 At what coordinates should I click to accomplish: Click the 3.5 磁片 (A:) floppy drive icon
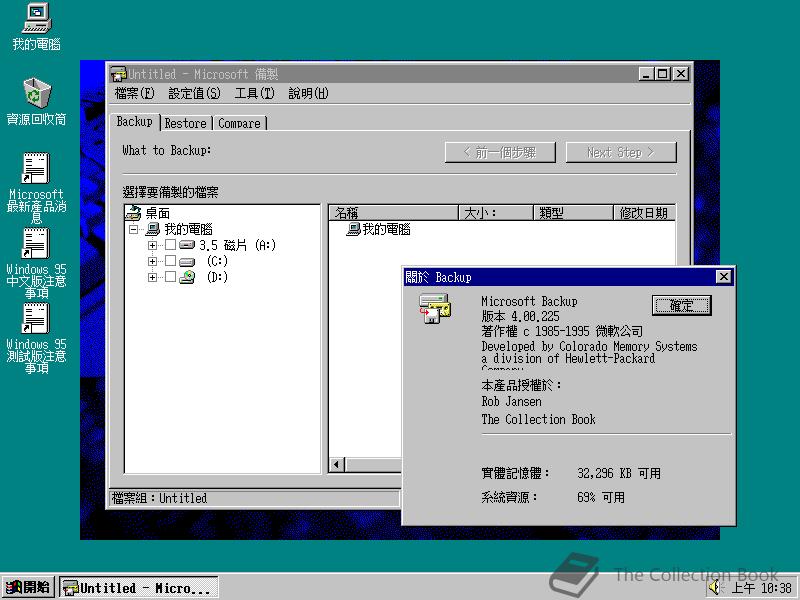point(187,245)
